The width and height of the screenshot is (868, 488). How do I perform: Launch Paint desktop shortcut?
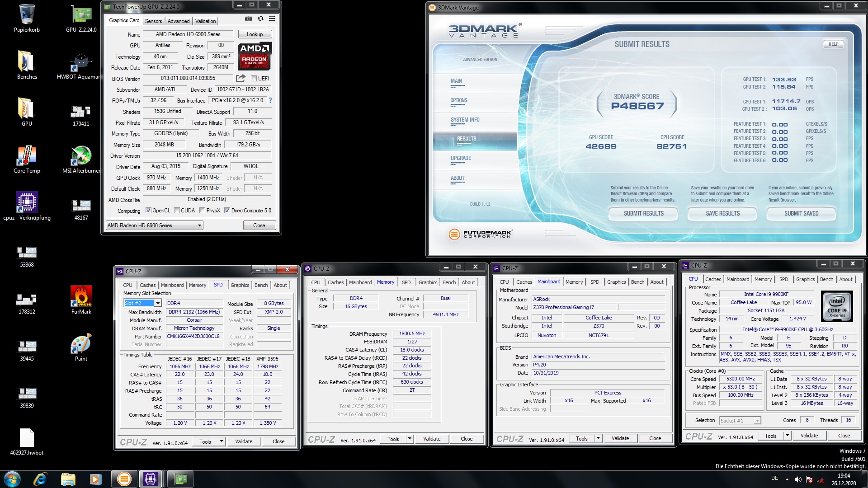coord(81,347)
